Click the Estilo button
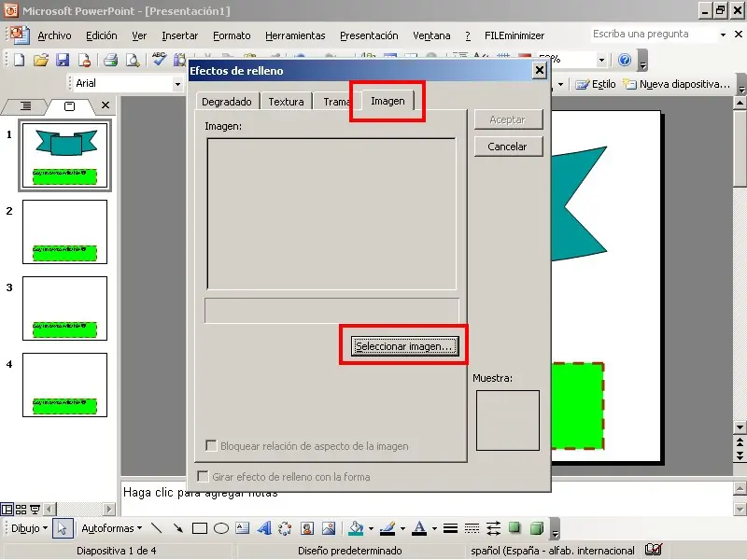747x560 pixels. [x=596, y=84]
